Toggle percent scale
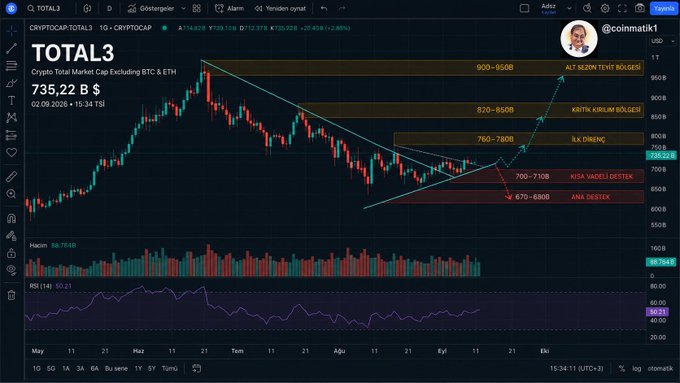The image size is (680, 383). pos(622,368)
